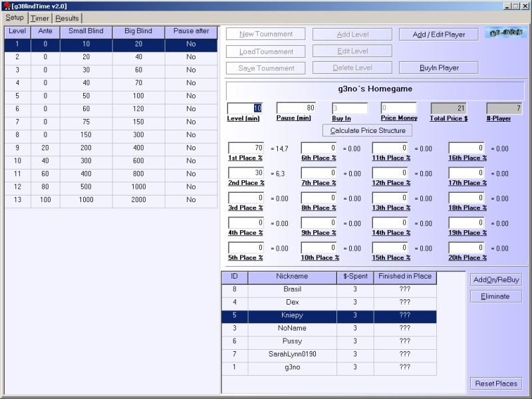Screen dimensions: 532x399
Task: Click the Ante column header
Action: pos(45,32)
